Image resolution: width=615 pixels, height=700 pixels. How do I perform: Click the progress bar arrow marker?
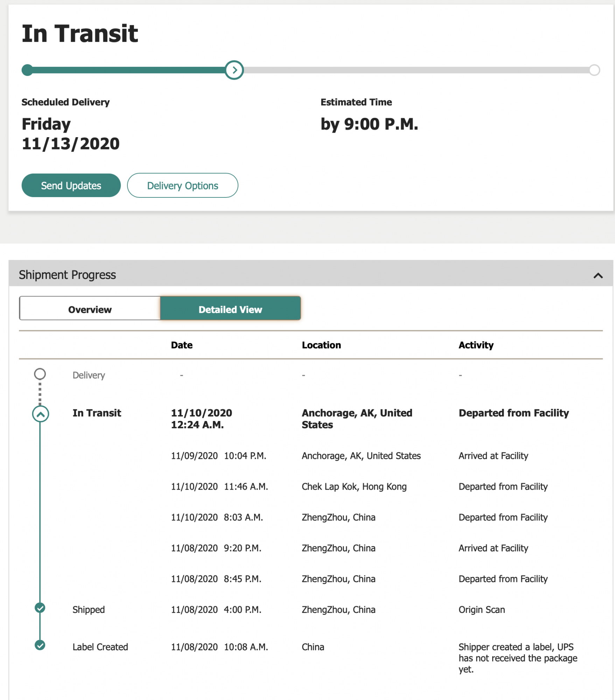pos(234,70)
